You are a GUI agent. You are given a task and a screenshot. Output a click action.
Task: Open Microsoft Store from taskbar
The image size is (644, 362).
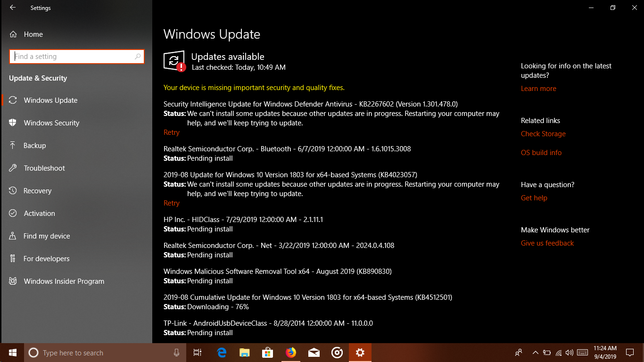click(267, 353)
